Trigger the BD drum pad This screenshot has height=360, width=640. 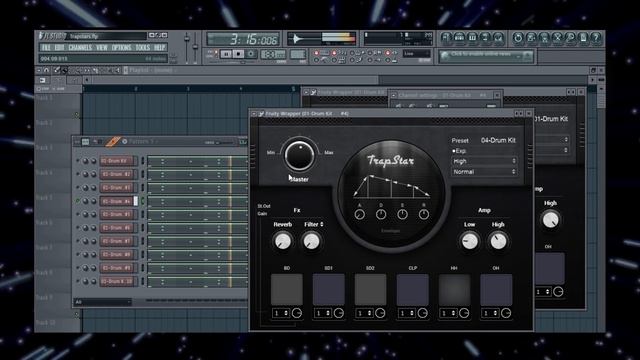[287, 289]
